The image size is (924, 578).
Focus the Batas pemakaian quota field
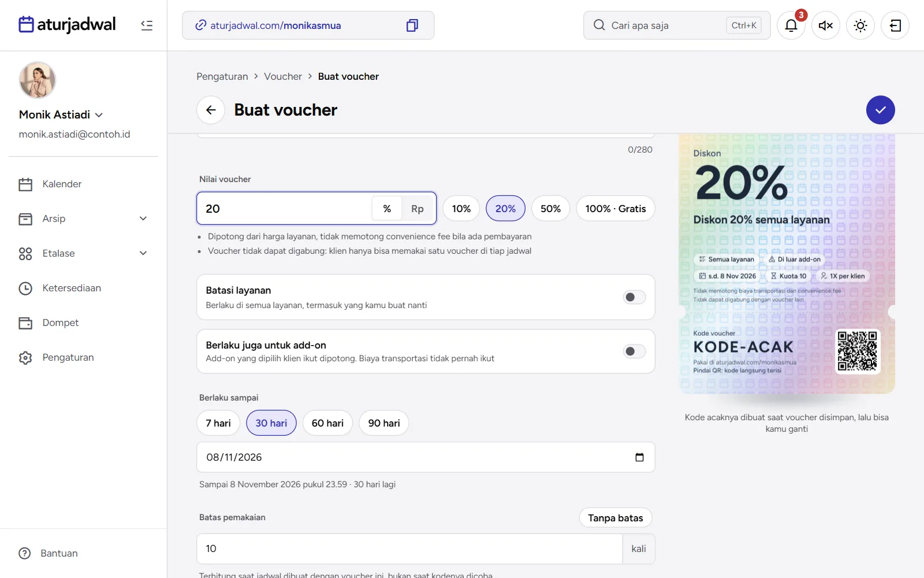click(409, 549)
